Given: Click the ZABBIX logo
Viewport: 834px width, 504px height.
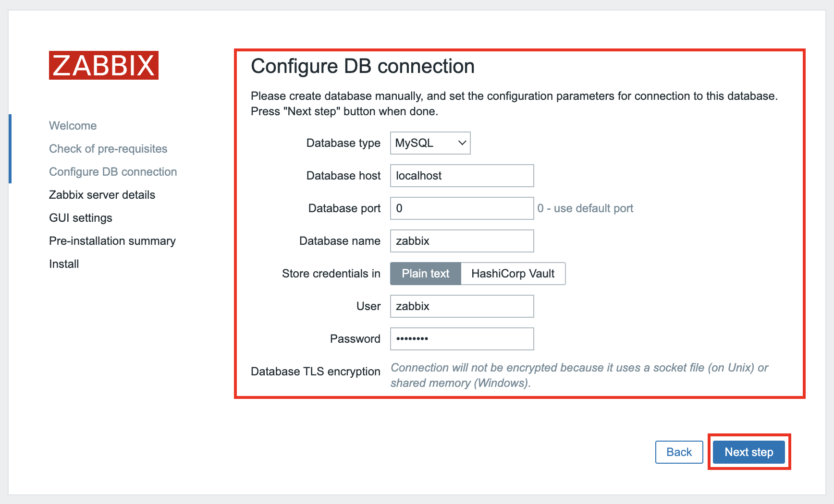Looking at the screenshot, I should pyautogui.click(x=104, y=65).
